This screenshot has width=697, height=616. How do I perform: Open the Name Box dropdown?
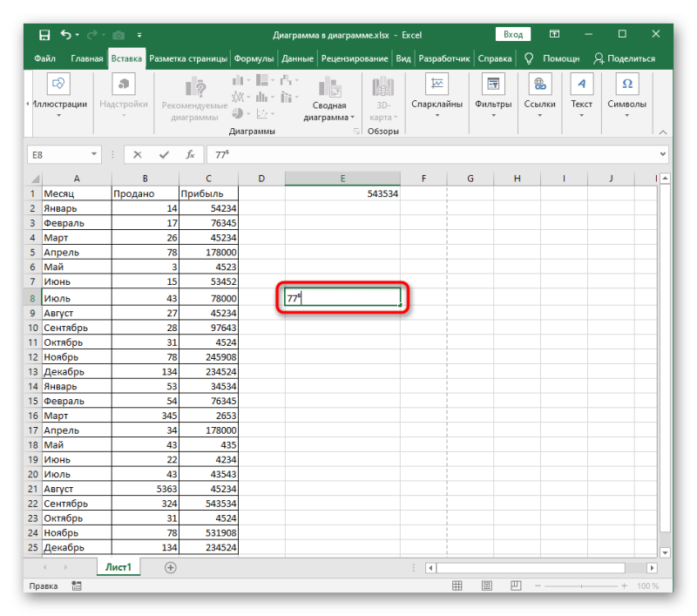coord(94,154)
